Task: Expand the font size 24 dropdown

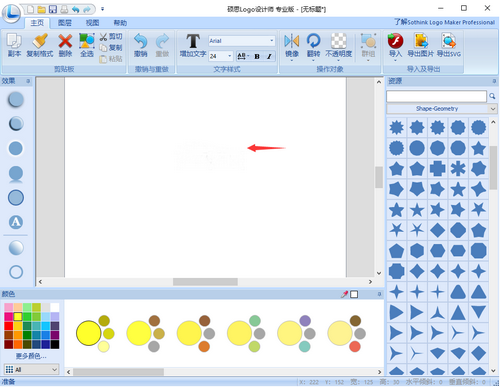Action: 229,56
